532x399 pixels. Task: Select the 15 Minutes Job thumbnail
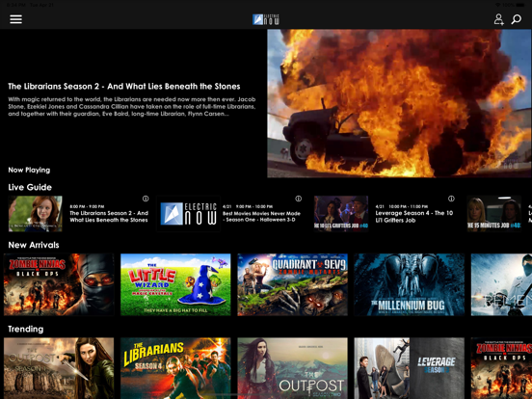point(494,214)
